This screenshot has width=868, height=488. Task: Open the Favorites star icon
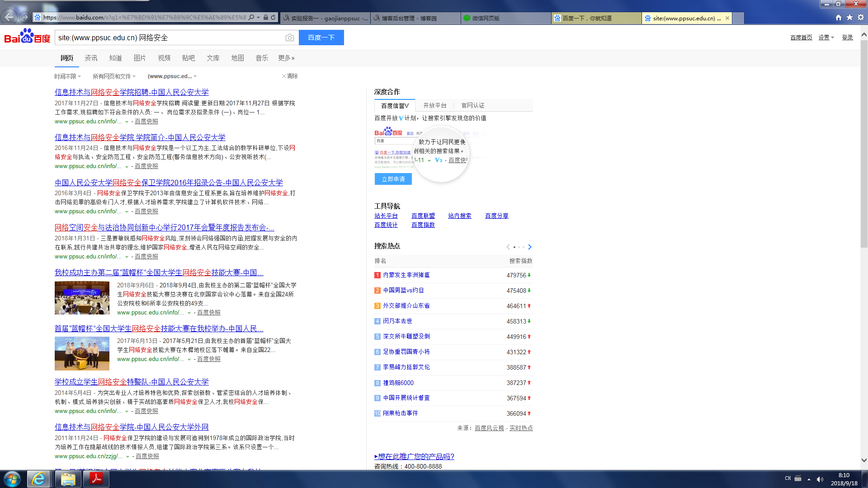click(849, 17)
